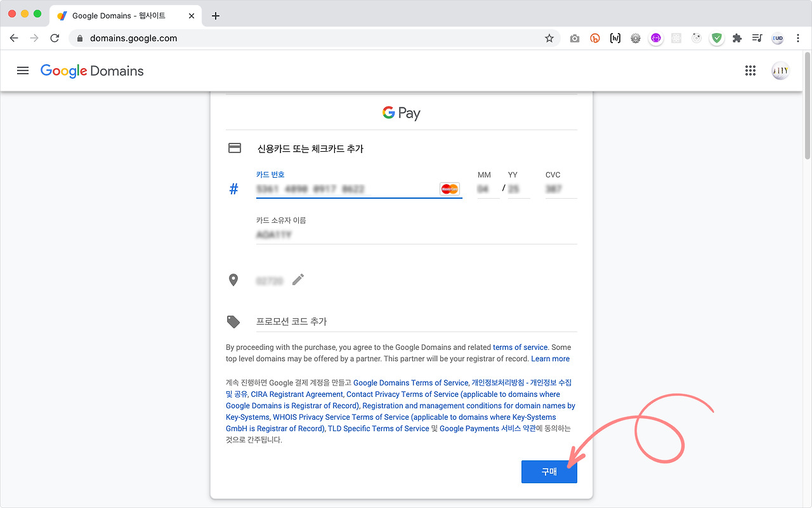Click the 프로모션 코드 추가 field
The image size is (812, 508).
(416, 321)
